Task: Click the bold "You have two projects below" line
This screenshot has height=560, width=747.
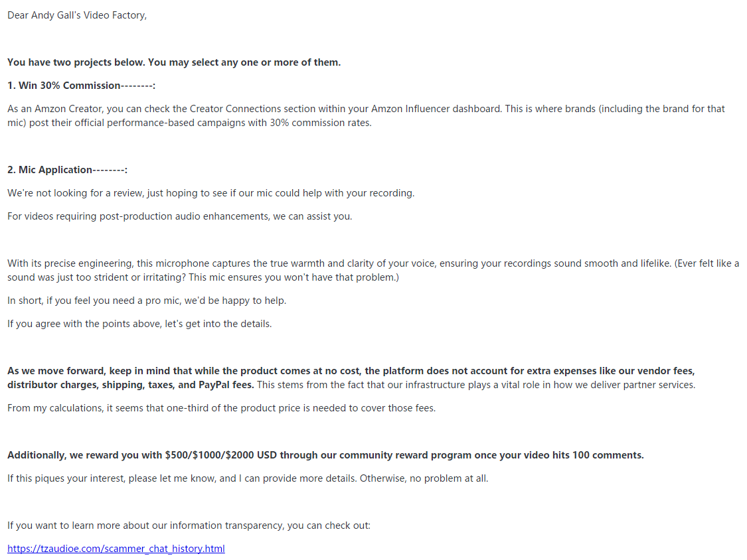Action: [173, 62]
